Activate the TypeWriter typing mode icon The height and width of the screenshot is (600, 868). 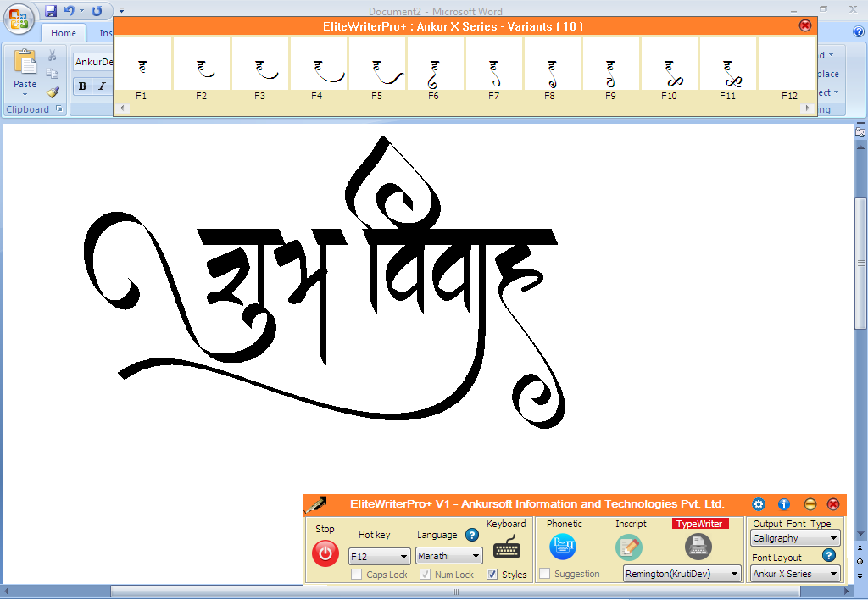[697, 547]
